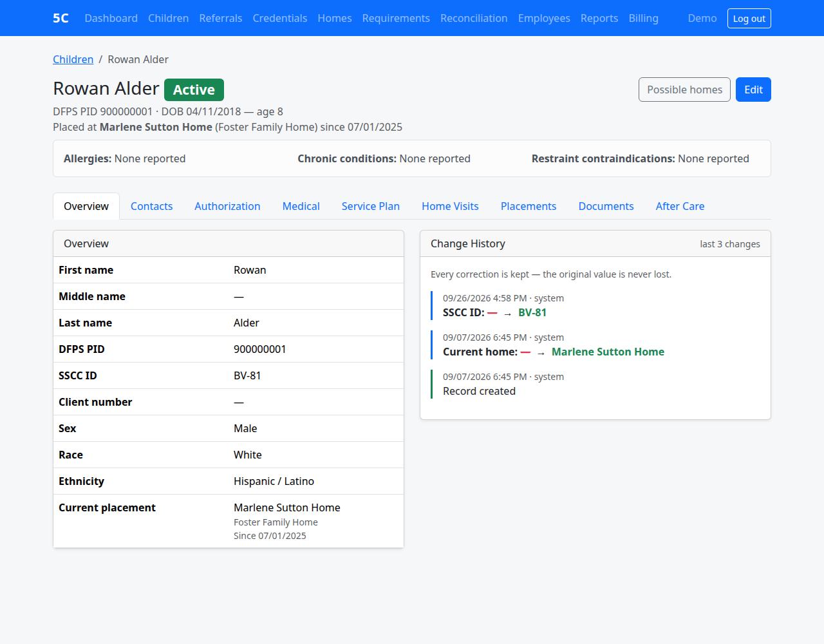Click 'Rowan Alder' in the breadcrumb
Screen dimensions: 824x644
pos(138,59)
